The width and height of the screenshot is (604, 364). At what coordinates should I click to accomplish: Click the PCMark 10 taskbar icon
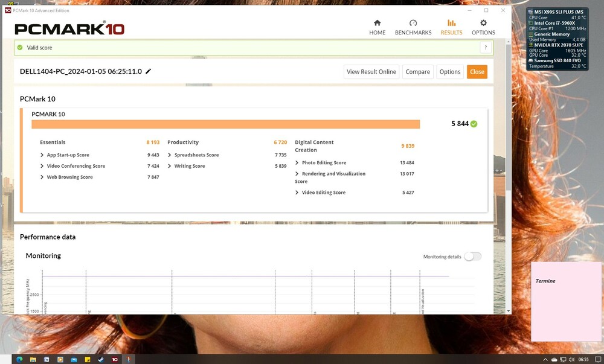click(115, 359)
